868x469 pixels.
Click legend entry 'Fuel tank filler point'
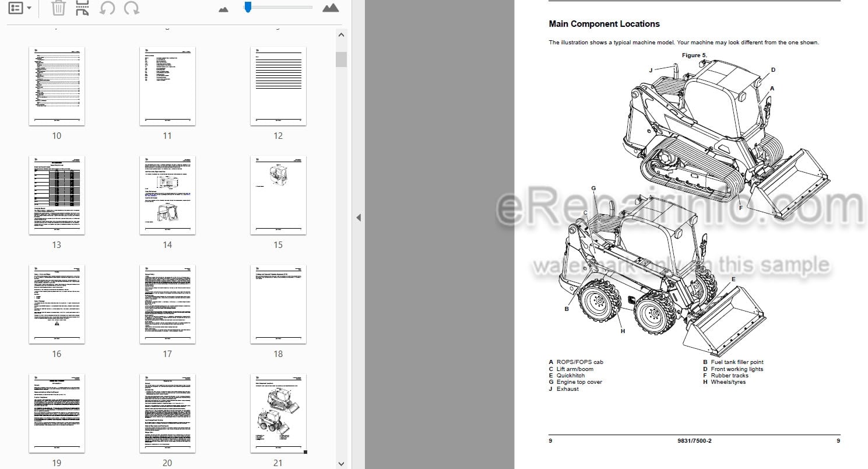pyautogui.click(x=737, y=362)
